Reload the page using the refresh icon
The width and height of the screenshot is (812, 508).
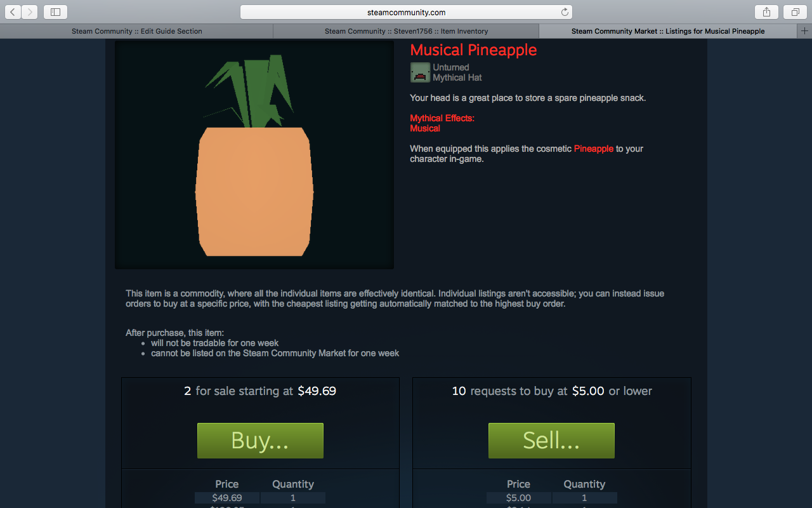click(x=565, y=12)
